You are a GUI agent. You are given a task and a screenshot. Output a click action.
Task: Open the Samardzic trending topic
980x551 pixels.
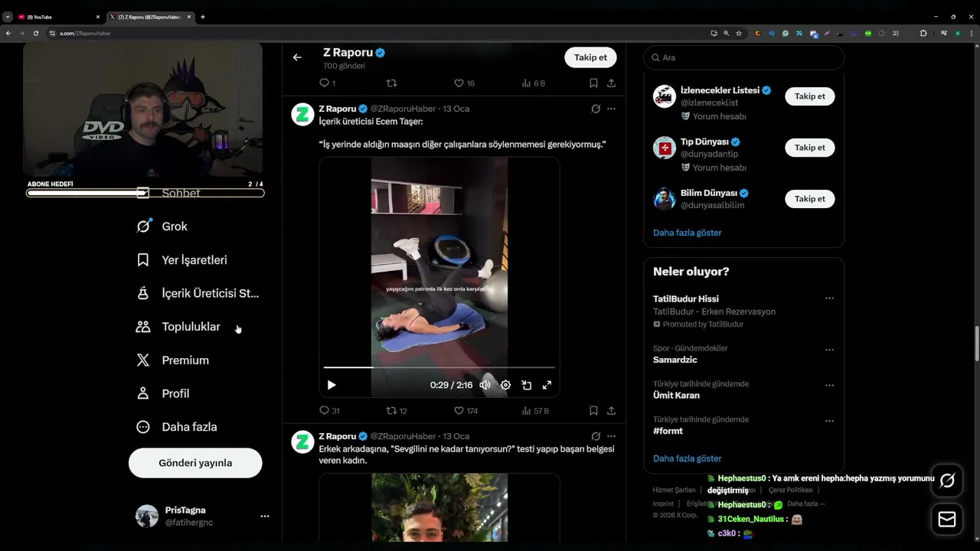click(675, 360)
